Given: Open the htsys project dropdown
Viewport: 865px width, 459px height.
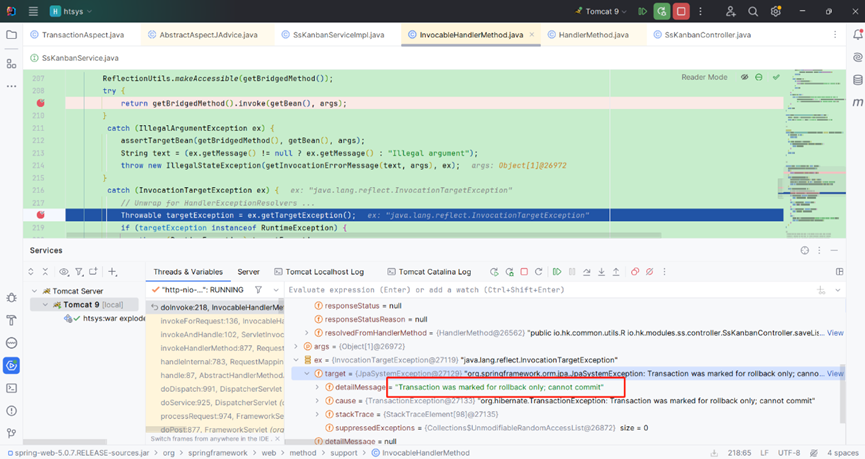Looking at the screenshot, I should pyautogui.click(x=71, y=11).
